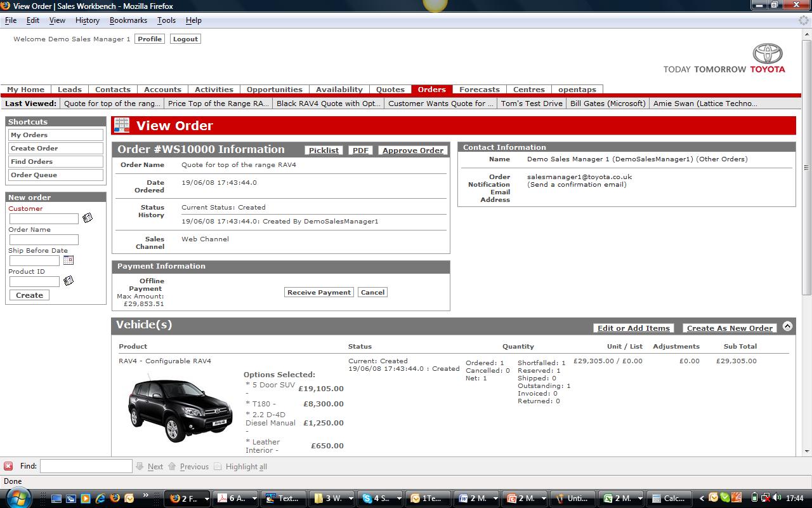Launch Windows Media Player quick launch icon
Viewport: 812px width, 508px height.
pos(85,498)
